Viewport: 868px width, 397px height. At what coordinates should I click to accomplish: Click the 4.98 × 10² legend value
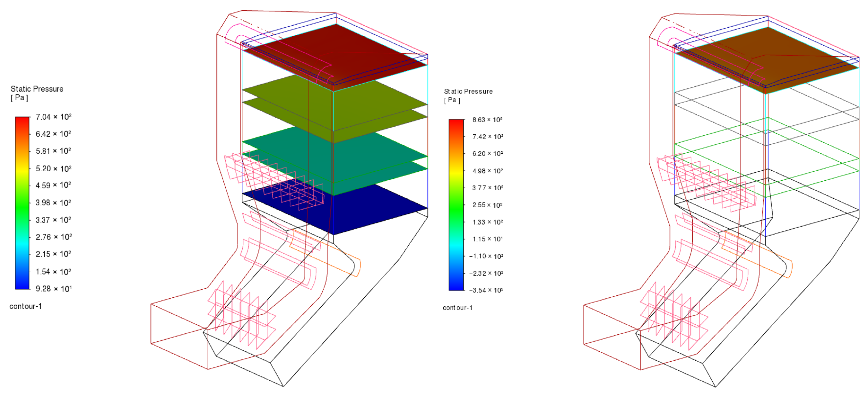[x=487, y=171]
